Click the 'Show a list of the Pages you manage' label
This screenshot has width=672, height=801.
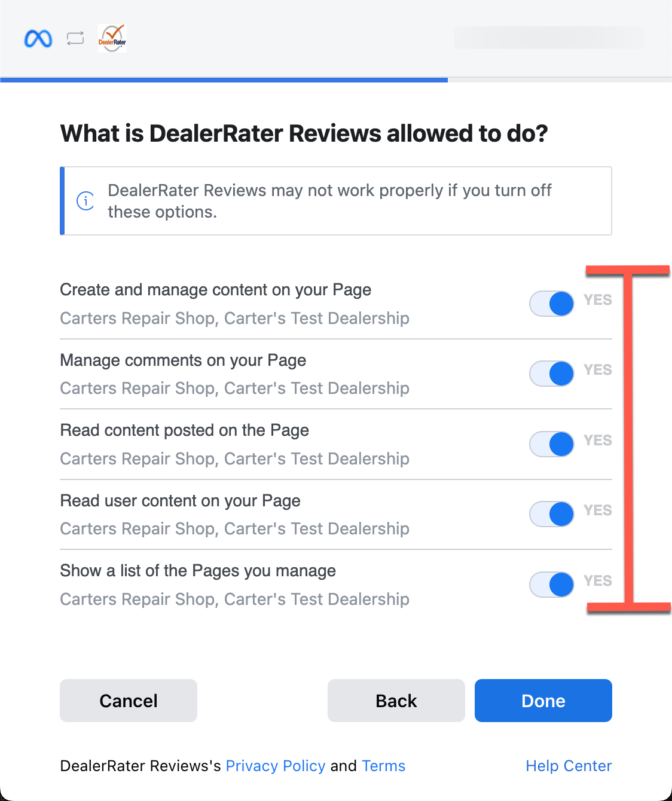tap(198, 571)
